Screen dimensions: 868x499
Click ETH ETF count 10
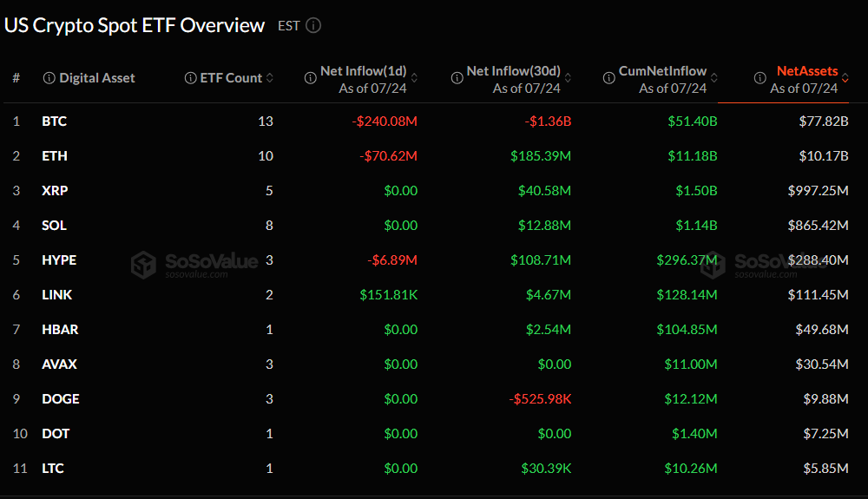pyautogui.click(x=265, y=156)
